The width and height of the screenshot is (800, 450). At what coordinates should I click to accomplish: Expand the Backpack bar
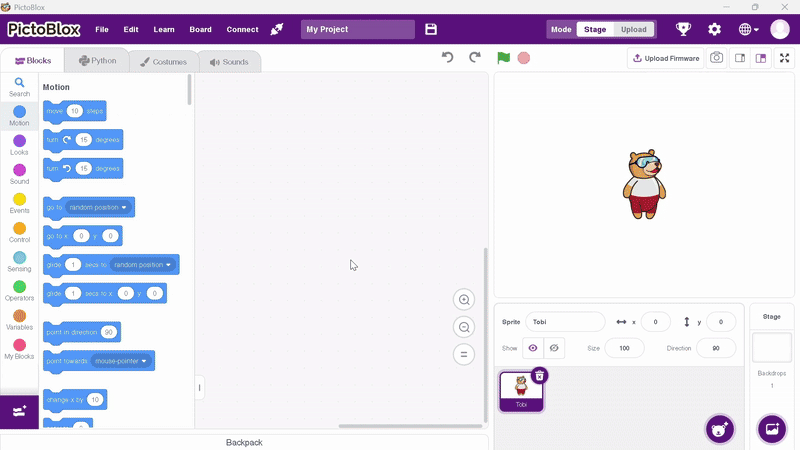pyautogui.click(x=244, y=442)
